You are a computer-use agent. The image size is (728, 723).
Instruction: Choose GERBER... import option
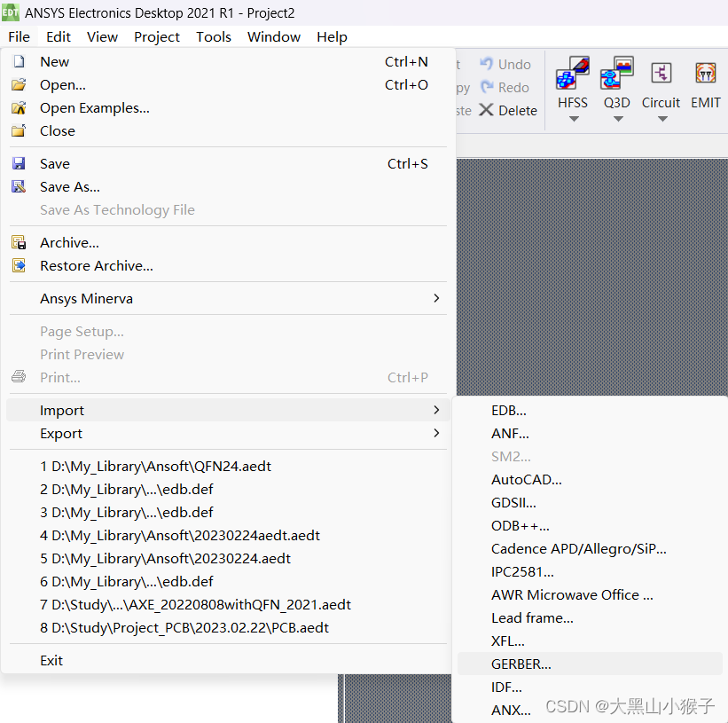click(x=590, y=664)
